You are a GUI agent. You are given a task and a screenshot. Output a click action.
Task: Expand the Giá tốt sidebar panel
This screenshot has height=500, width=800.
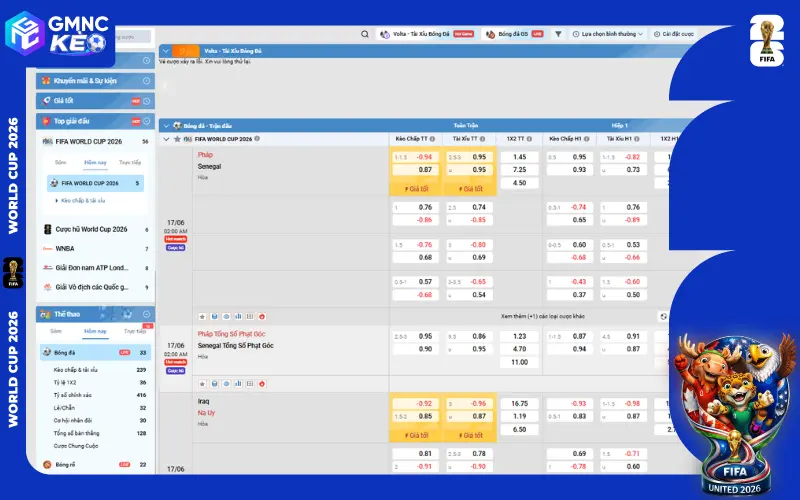(146, 101)
